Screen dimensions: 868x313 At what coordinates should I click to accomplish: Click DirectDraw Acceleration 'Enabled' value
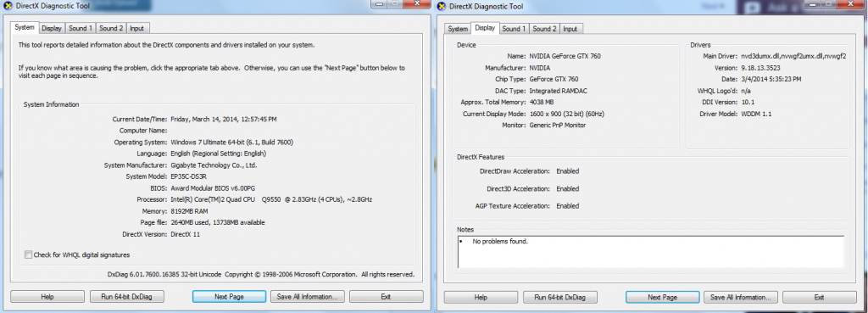coord(567,171)
